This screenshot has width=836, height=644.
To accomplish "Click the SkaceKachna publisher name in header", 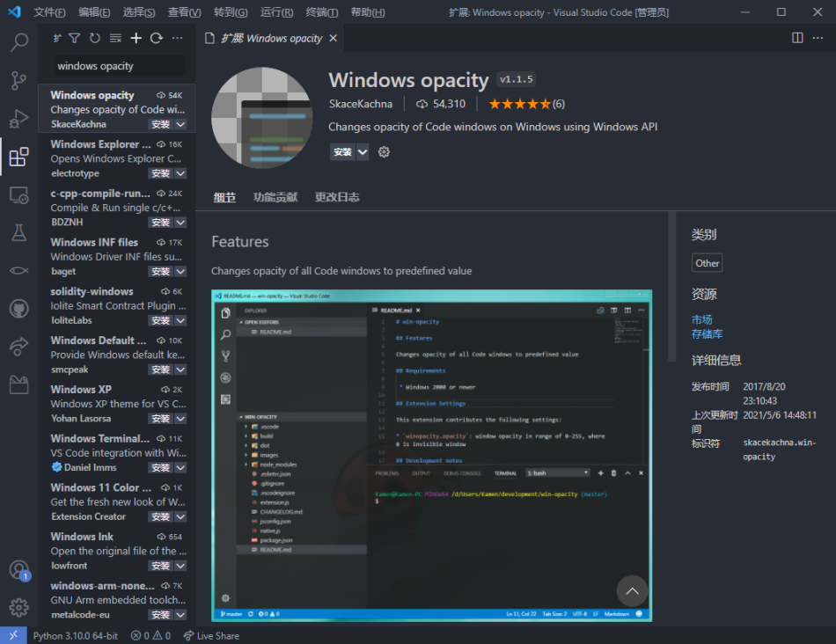I will pyautogui.click(x=361, y=104).
